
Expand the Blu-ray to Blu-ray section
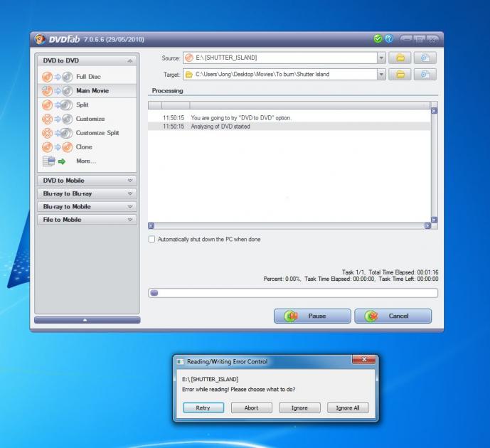tap(87, 193)
